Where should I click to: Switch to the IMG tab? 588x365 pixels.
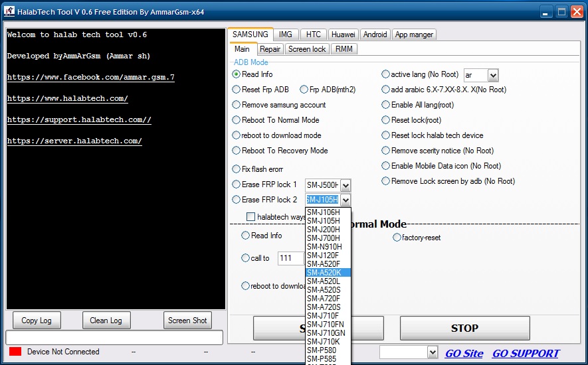point(286,35)
